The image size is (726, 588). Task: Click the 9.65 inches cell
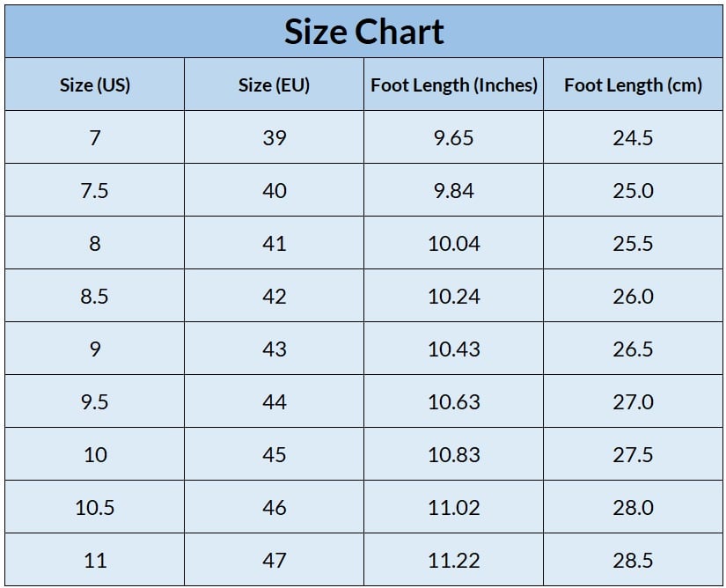click(x=454, y=138)
